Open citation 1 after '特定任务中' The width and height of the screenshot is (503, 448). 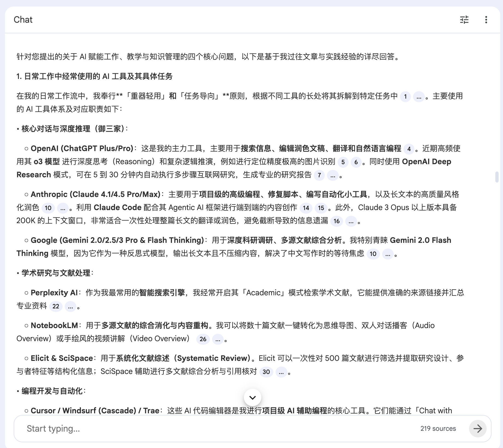405,96
